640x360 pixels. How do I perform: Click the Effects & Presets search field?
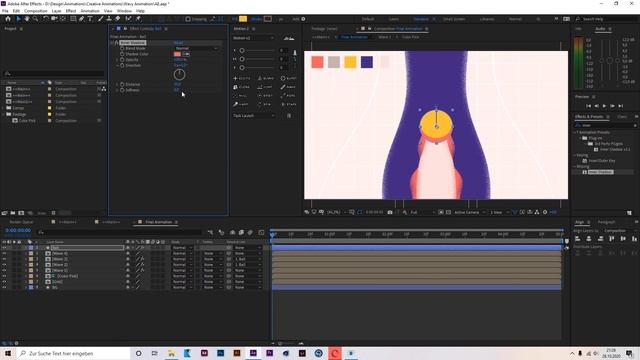[x=605, y=125]
